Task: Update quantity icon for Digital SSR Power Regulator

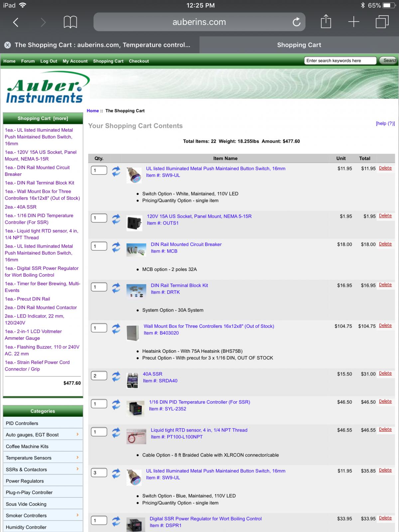Action: click(116, 521)
